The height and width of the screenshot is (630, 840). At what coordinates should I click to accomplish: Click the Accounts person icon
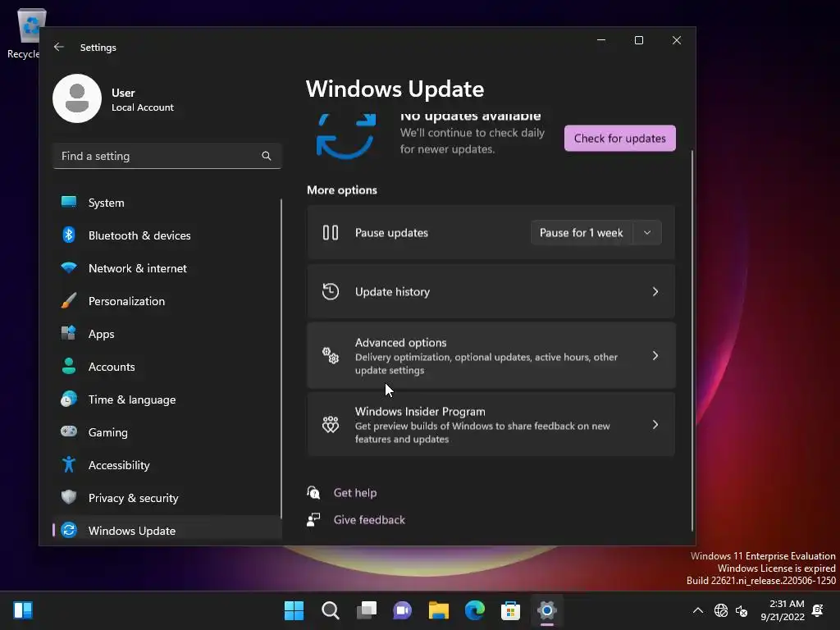click(x=69, y=366)
